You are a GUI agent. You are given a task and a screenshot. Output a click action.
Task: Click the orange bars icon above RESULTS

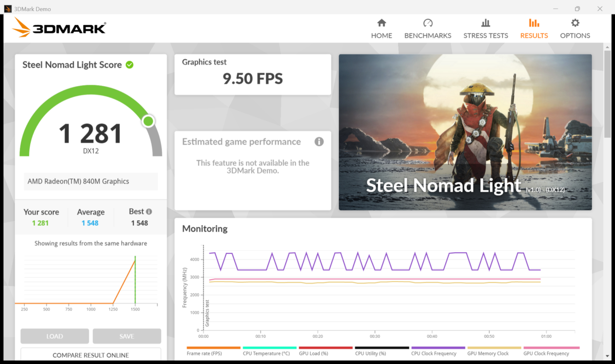[x=534, y=23]
